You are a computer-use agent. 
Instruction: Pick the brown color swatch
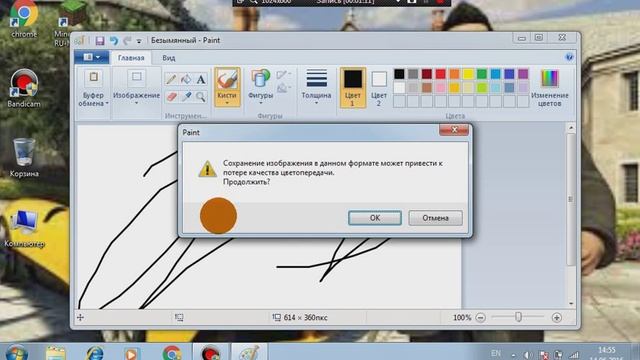[x=427, y=87]
